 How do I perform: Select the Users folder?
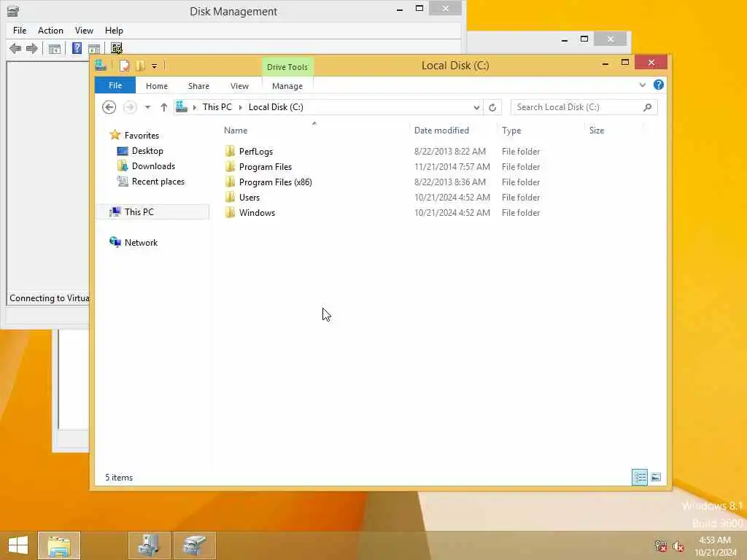pyautogui.click(x=249, y=197)
